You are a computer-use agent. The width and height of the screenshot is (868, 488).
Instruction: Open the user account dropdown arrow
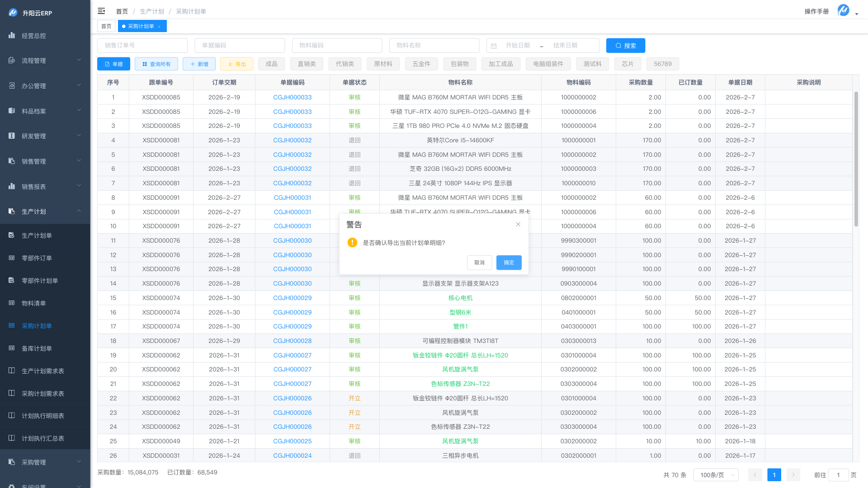[857, 14]
